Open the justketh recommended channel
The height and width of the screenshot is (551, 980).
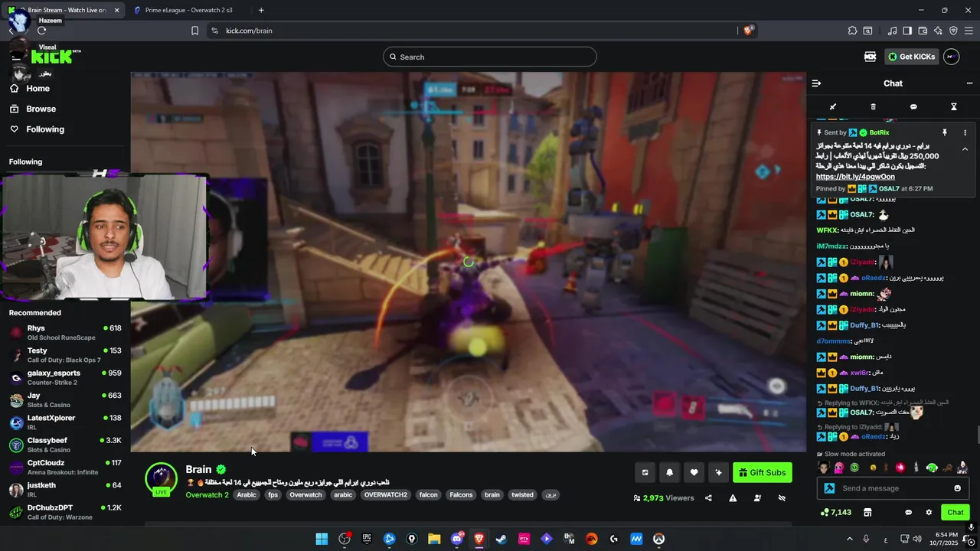point(65,490)
